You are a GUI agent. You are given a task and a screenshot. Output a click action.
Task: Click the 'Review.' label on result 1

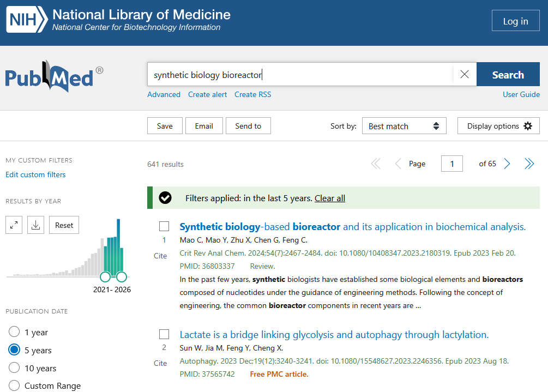[262, 266]
